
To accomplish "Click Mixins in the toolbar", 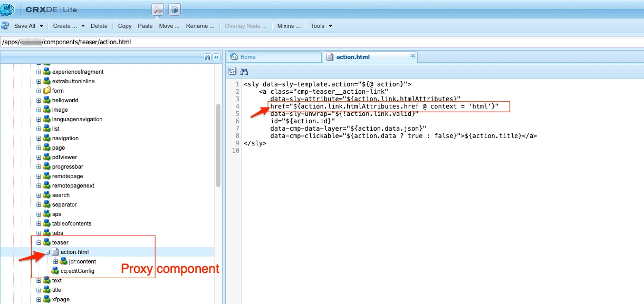I will [289, 26].
